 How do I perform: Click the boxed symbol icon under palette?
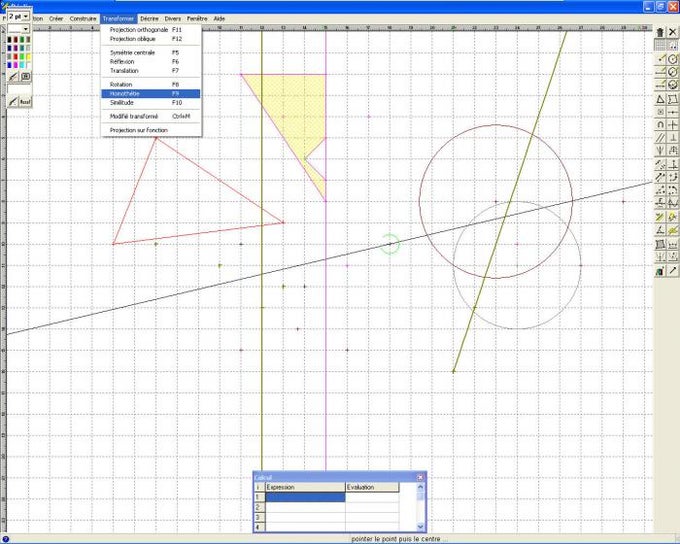click(x=26, y=77)
